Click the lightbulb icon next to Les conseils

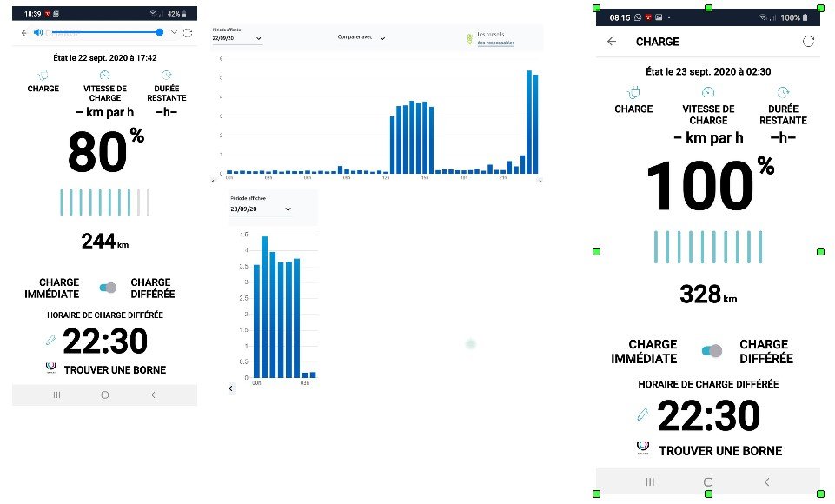pos(470,39)
